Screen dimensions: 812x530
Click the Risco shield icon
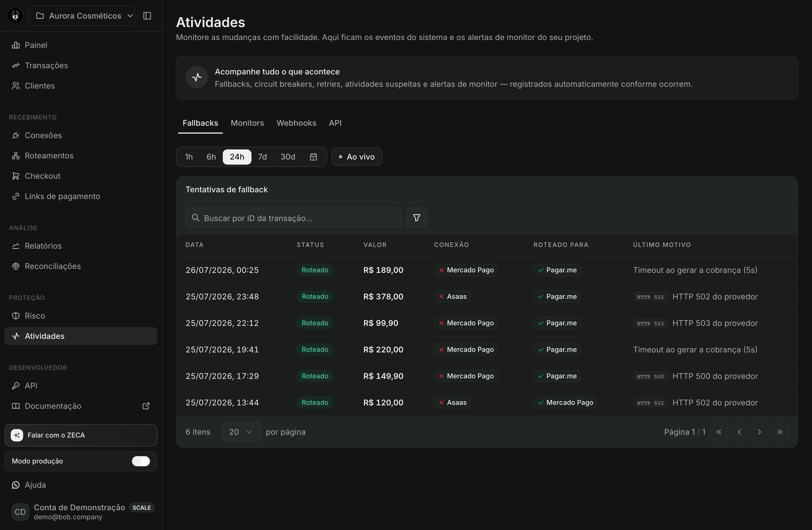(16, 316)
